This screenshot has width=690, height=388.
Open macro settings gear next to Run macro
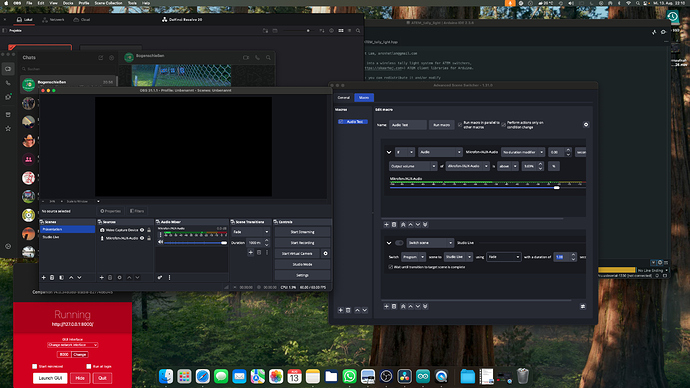pyautogui.click(x=586, y=124)
